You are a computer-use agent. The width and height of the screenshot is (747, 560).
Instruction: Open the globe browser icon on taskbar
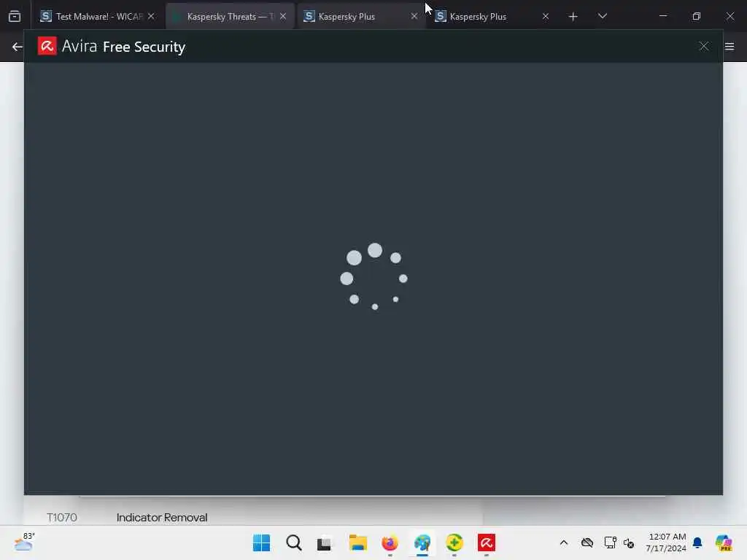click(422, 542)
